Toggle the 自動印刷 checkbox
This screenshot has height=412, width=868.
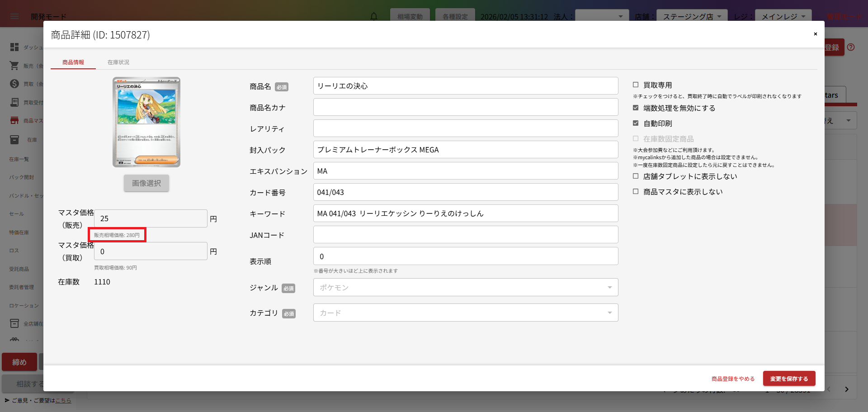point(636,123)
